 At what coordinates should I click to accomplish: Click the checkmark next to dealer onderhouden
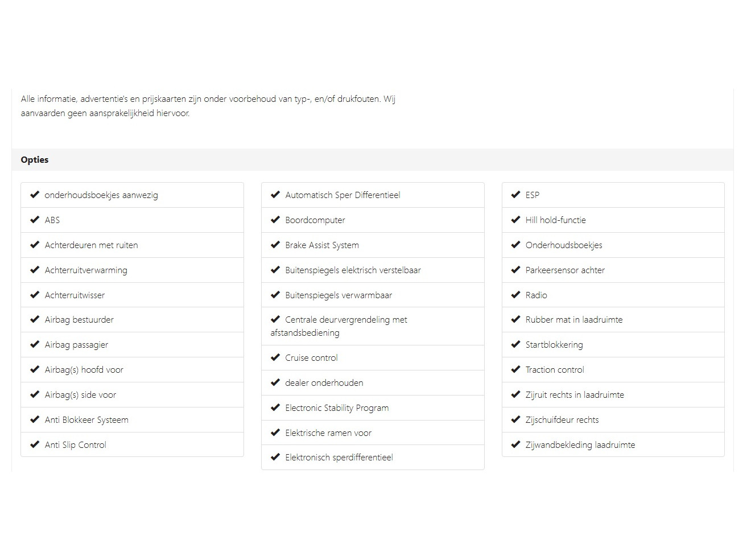(x=275, y=382)
